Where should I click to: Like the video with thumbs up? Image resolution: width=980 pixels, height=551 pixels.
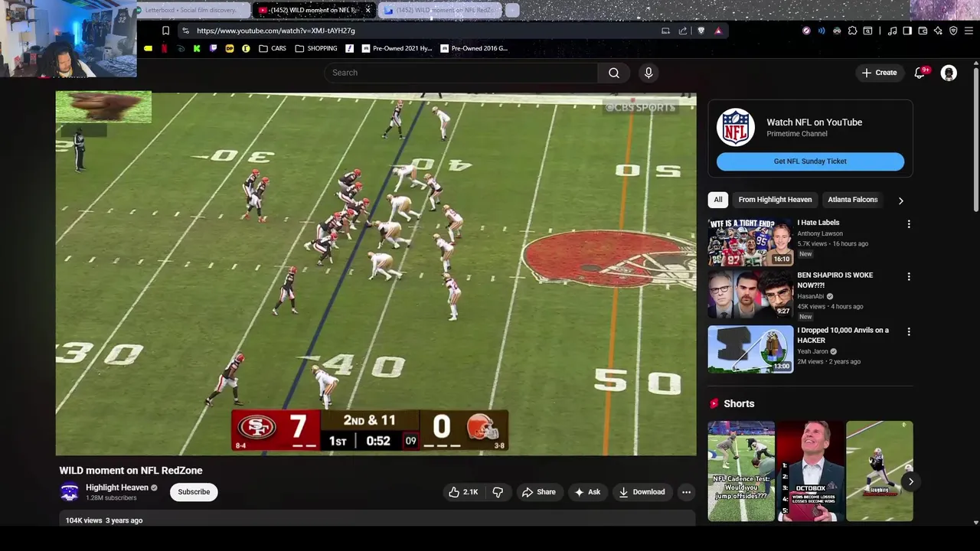click(463, 492)
